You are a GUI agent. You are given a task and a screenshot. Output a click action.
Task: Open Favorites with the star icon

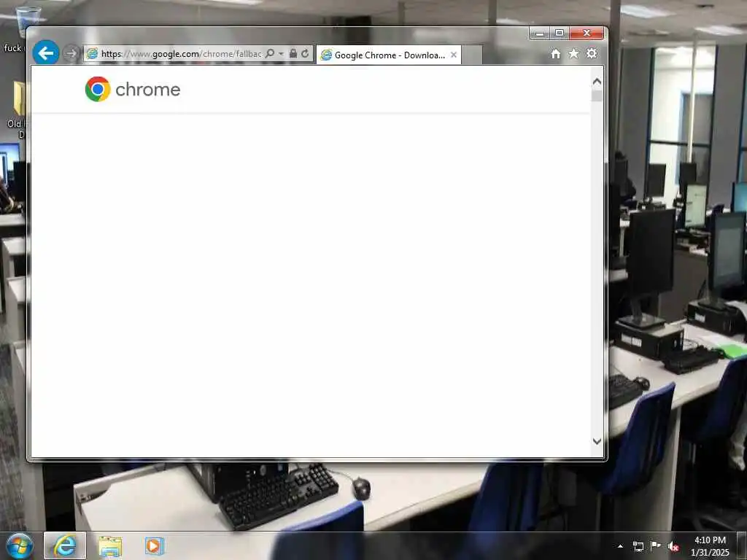[x=573, y=53]
